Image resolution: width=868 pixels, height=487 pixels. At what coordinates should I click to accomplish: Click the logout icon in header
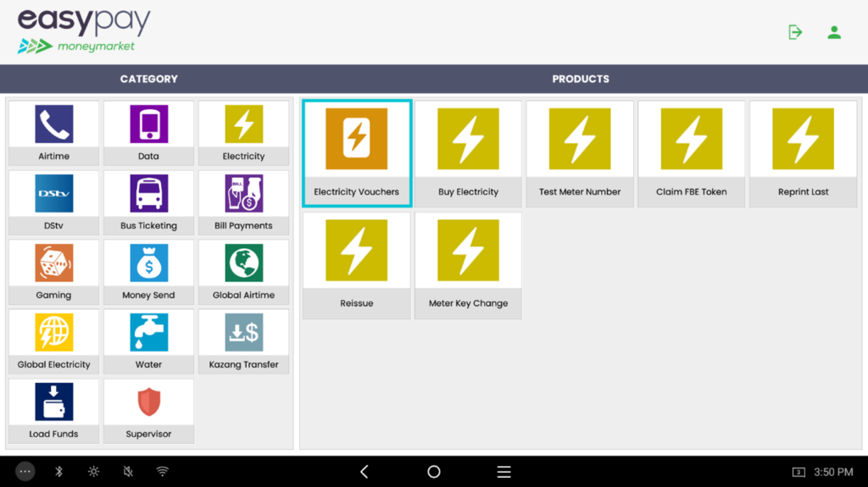795,32
